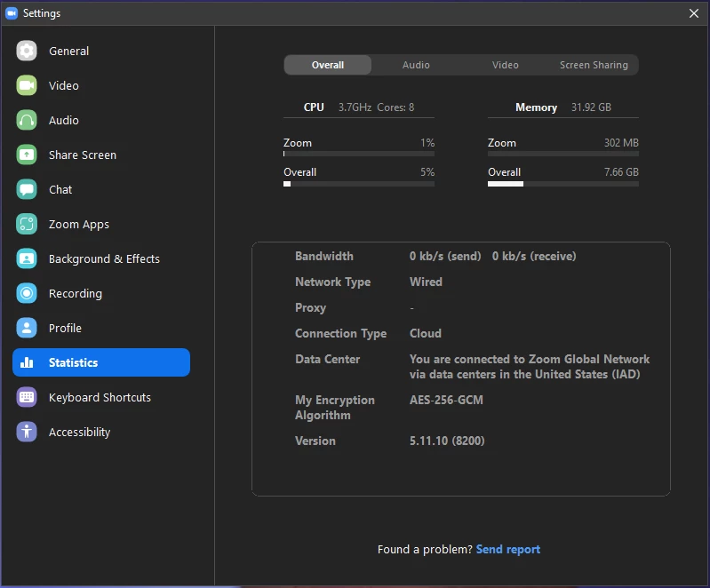Click the Connection Type row label
The image size is (710, 588).
click(340, 334)
